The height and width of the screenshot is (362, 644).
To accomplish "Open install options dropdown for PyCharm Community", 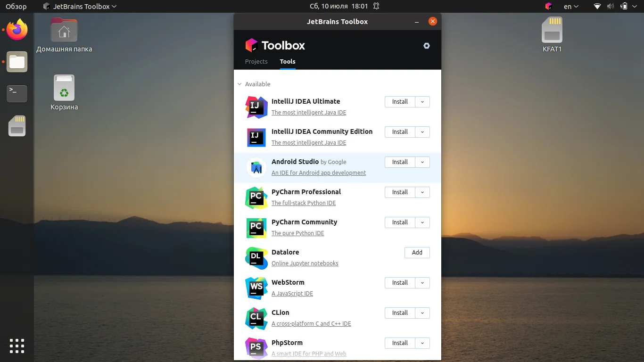I will coord(422,222).
